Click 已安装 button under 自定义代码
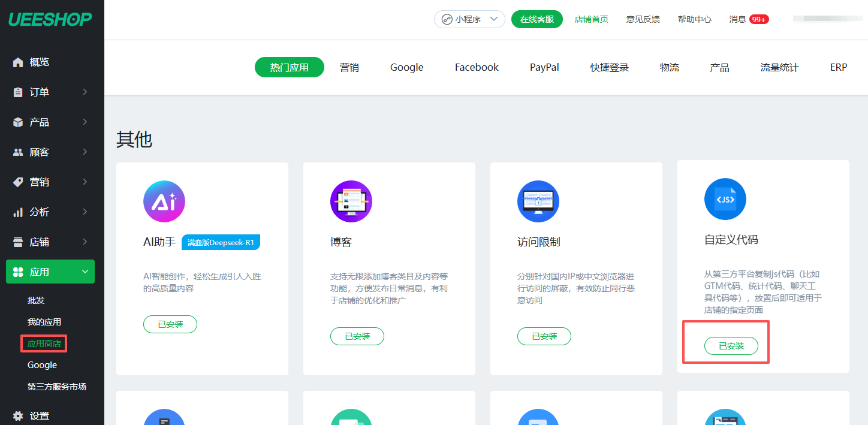The height and width of the screenshot is (425, 868). [x=731, y=346]
